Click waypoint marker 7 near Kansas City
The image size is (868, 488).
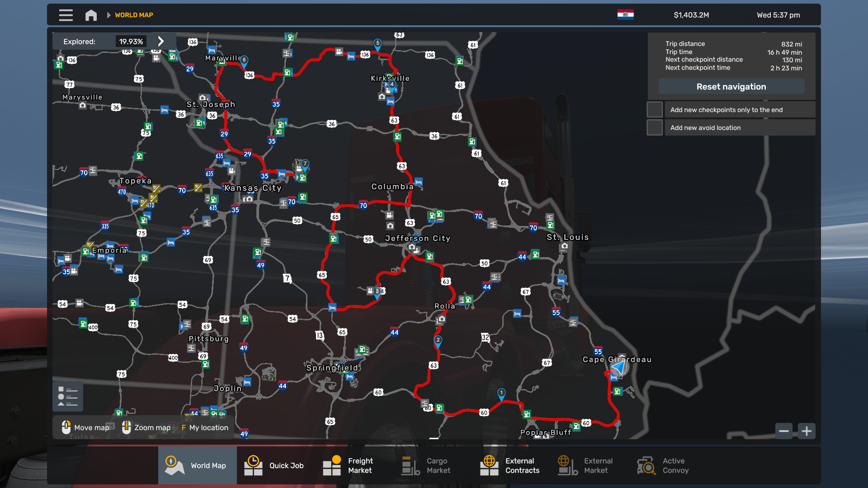[x=305, y=164]
